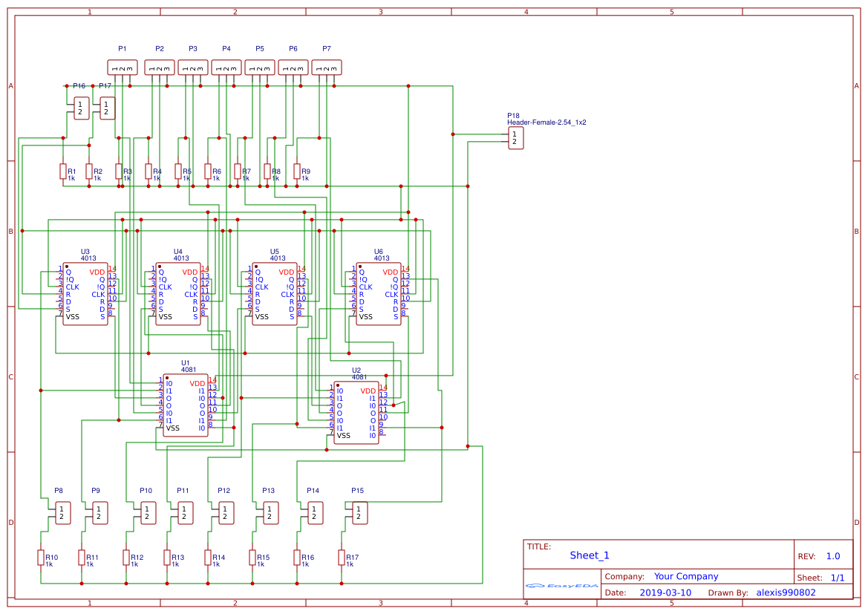Select the P1 three-pin header
The height and width of the screenshot is (614, 868).
tap(123, 68)
